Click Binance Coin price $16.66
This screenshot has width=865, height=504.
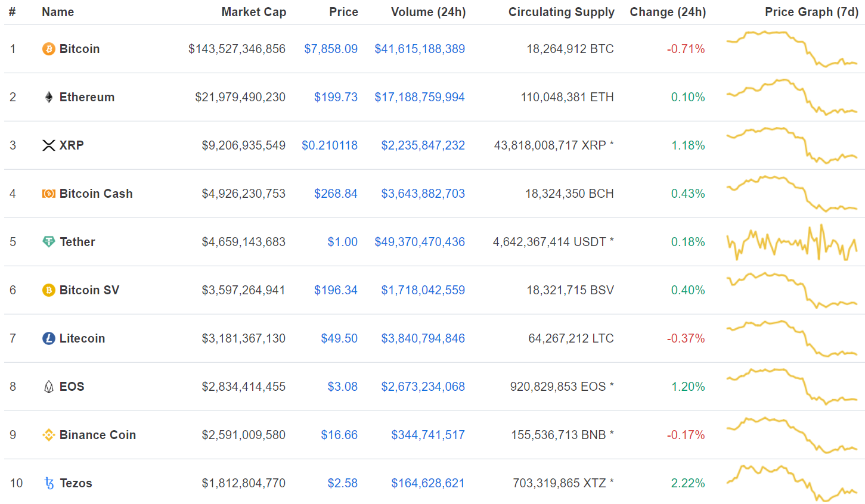339,435
